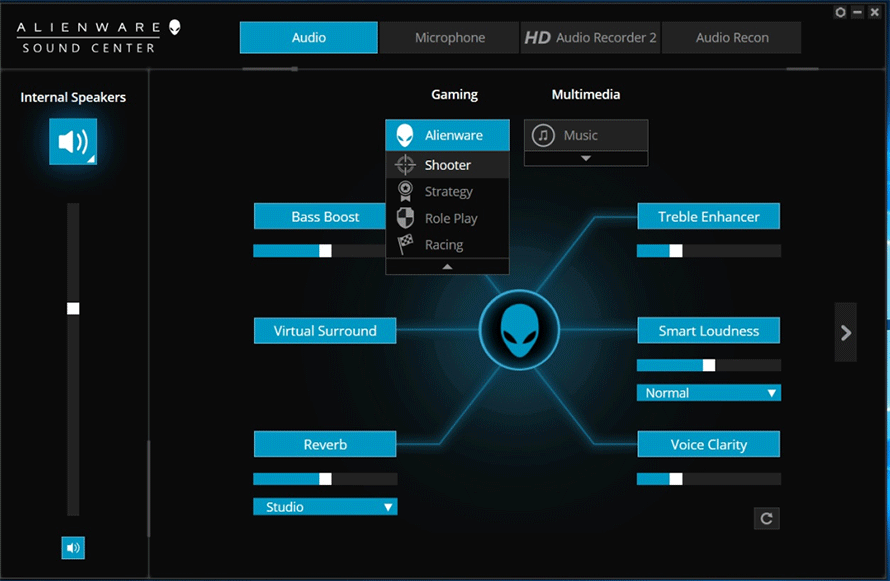Screen dimensions: 890x581
Task: Choose Shooter gaming profile
Action: coord(447,165)
